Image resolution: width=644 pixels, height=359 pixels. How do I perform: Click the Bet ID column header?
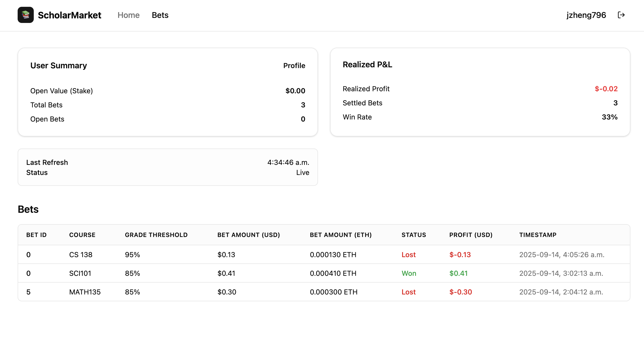(x=37, y=235)
